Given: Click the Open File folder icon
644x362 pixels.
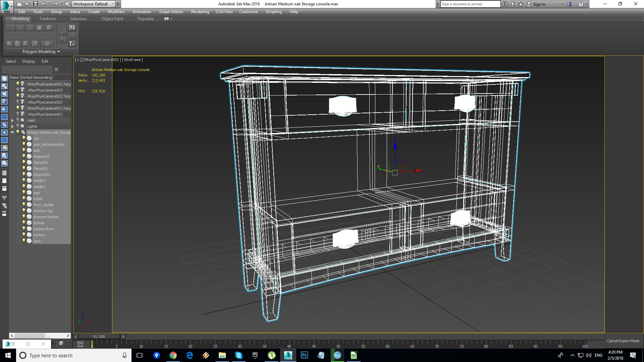Looking at the screenshot, I should (27, 4).
